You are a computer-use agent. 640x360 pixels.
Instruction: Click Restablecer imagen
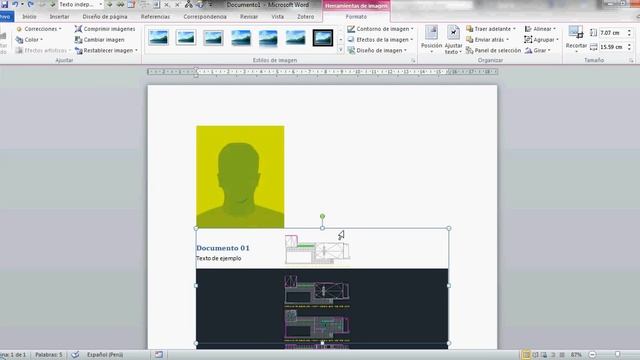pyautogui.click(x=104, y=50)
